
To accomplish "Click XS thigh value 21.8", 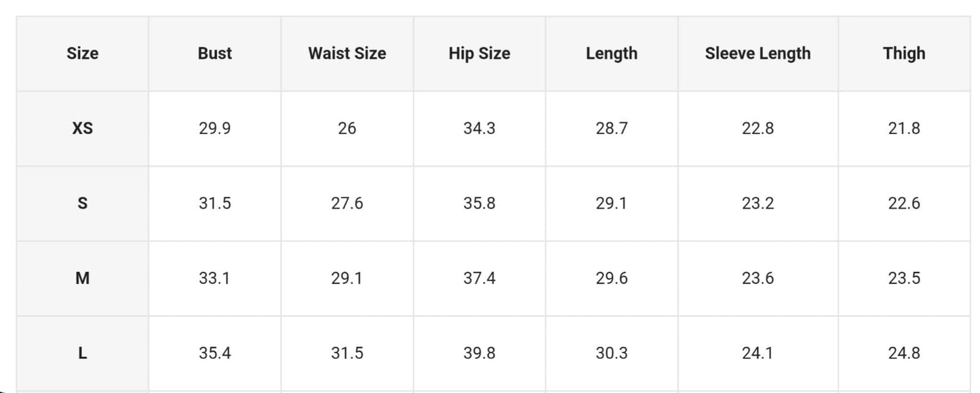I will (x=904, y=128).
